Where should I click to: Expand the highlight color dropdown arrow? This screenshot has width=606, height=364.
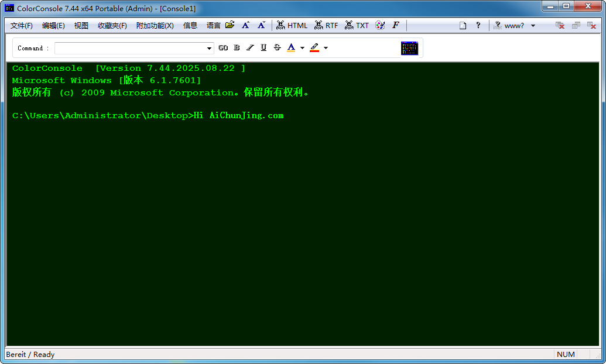point(326,48)
